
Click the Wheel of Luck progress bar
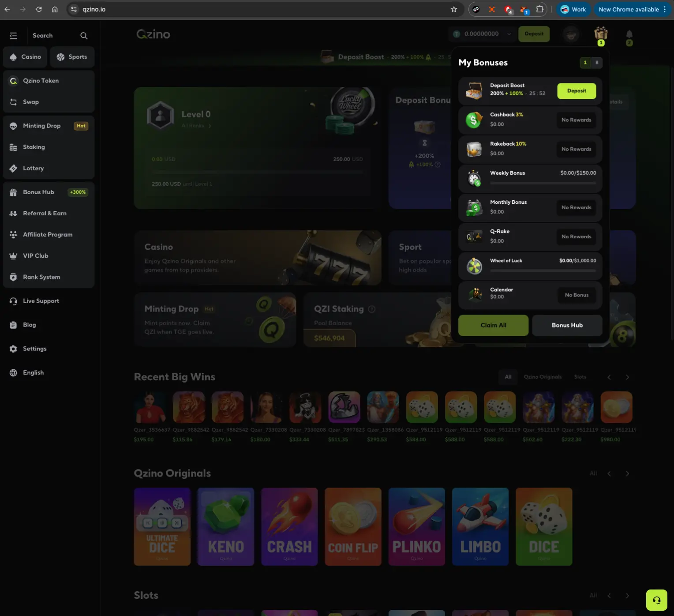pyautogui.click(x=543, y=270)
